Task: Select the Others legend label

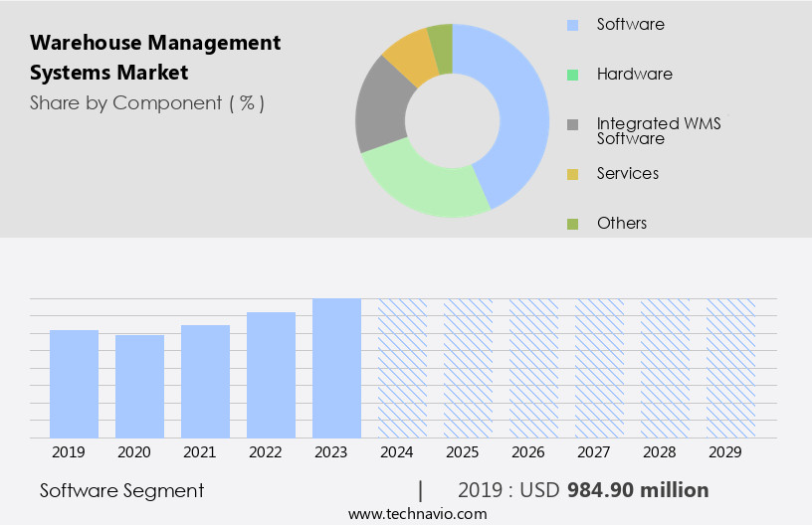Action: click(621, 223)
